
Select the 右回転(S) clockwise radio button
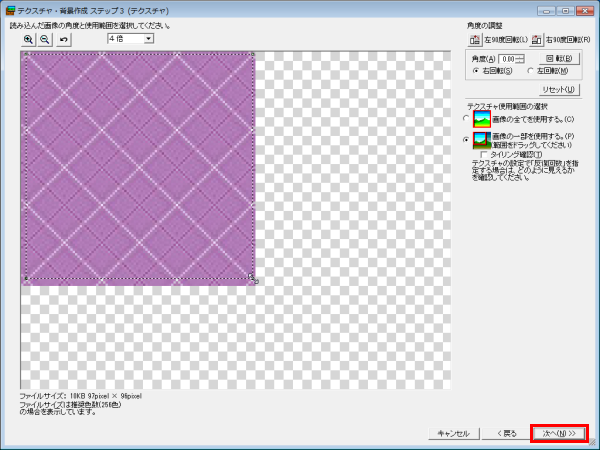[475, 71]
